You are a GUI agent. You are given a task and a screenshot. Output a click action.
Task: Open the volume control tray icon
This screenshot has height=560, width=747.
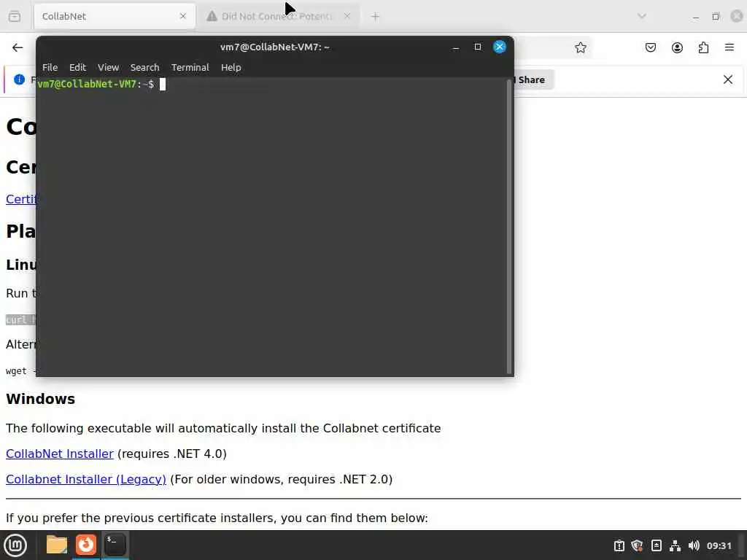(x=694, y=545)
